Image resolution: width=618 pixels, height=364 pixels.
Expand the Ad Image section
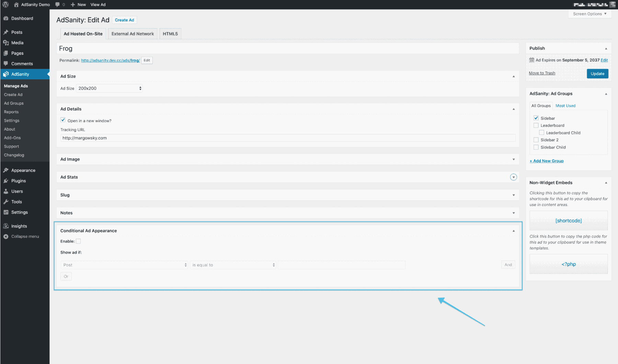coord(513,159)
